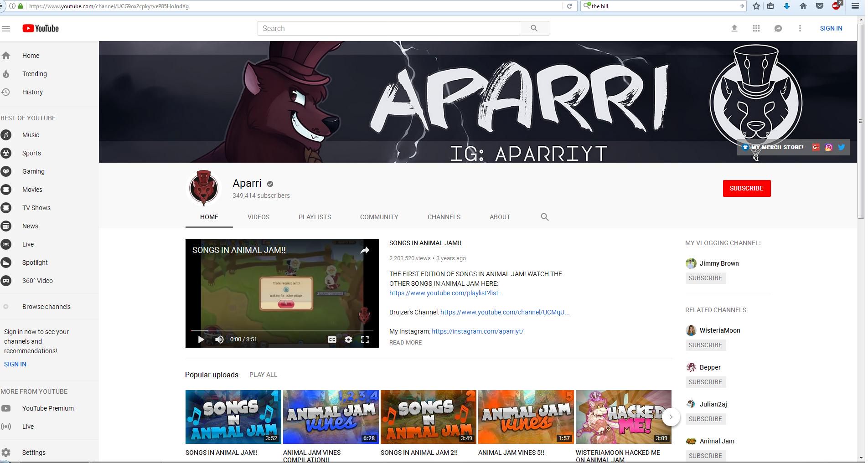Expand description with READ MORE

(405, 343)
